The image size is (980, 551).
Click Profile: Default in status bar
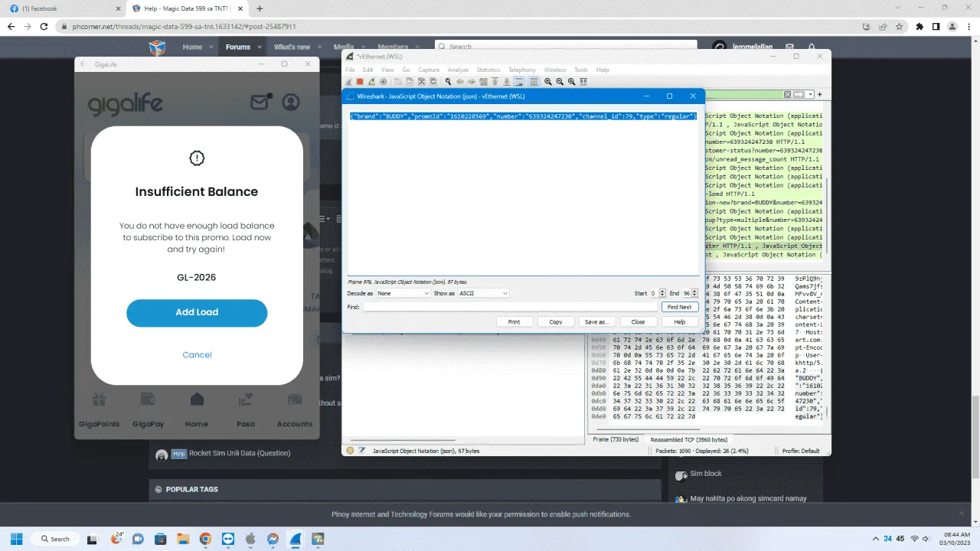801,451
